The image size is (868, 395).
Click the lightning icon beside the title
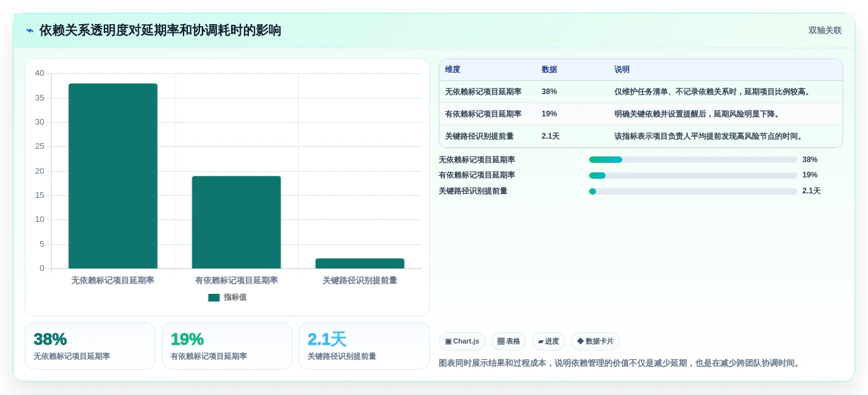click(x=30, y=31)
